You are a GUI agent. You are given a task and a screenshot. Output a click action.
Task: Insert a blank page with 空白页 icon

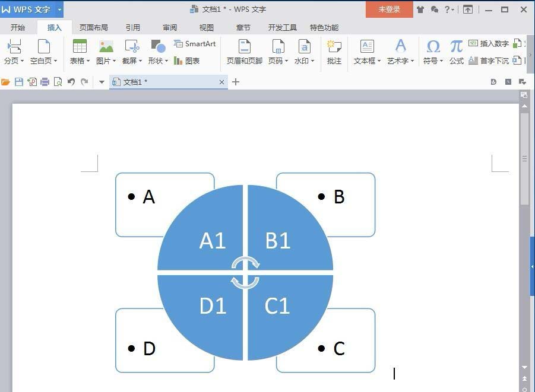[x=44, y=46]
